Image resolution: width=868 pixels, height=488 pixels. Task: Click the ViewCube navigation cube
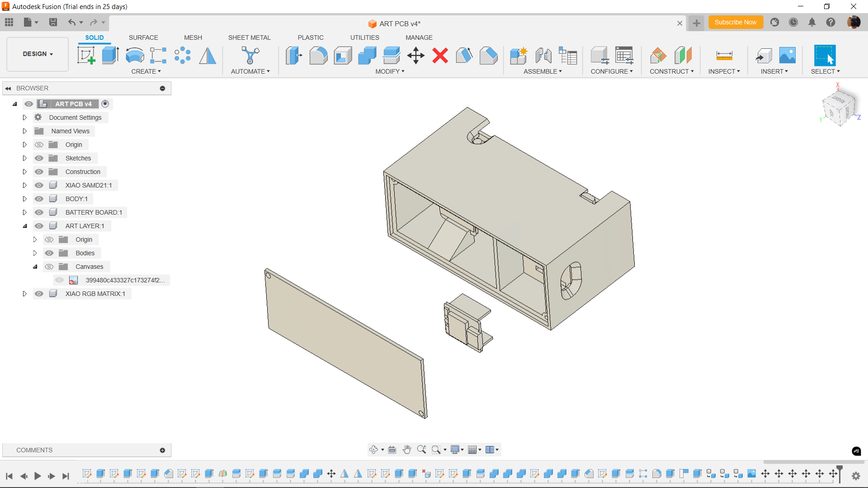point(840,108)
